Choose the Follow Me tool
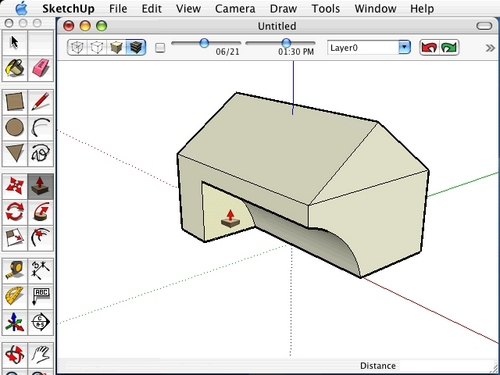This screenshot has width=500, height=375. pyautogui.click(x=41, y=212)
